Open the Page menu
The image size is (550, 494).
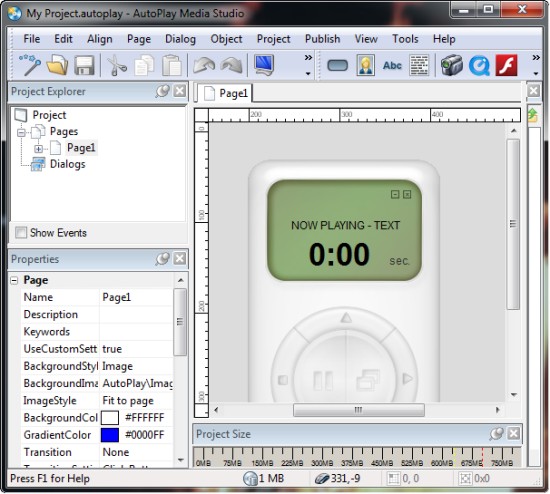(139, 39)
